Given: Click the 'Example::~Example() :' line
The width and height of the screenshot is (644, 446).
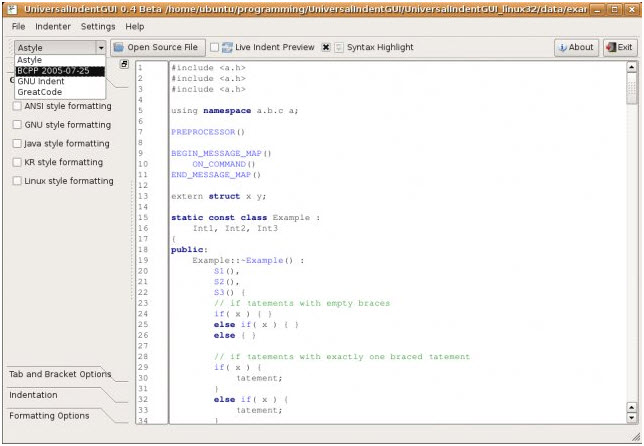Looking at the screenshot, I should (248, 260).
